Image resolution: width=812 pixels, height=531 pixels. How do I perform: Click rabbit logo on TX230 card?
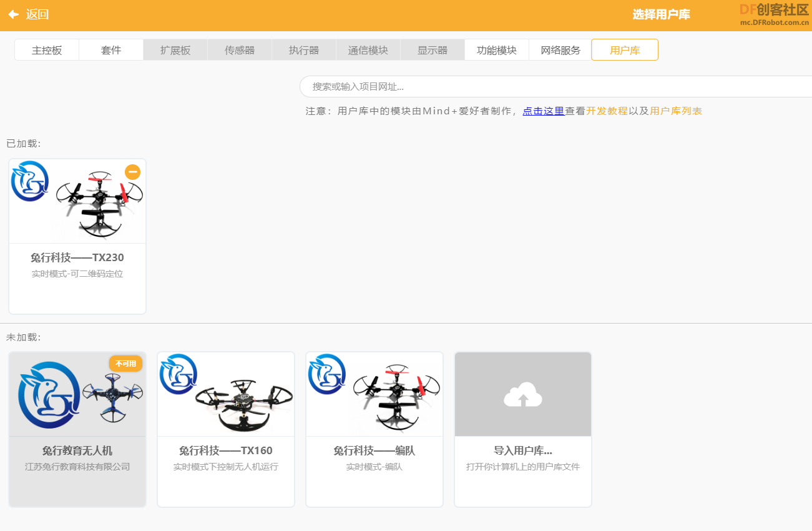click(30, 181)
